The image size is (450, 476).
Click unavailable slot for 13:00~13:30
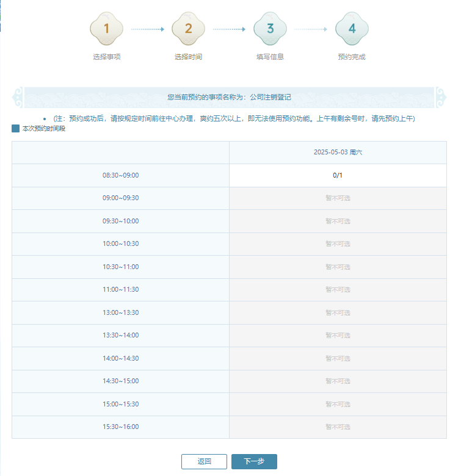(338, 312)
